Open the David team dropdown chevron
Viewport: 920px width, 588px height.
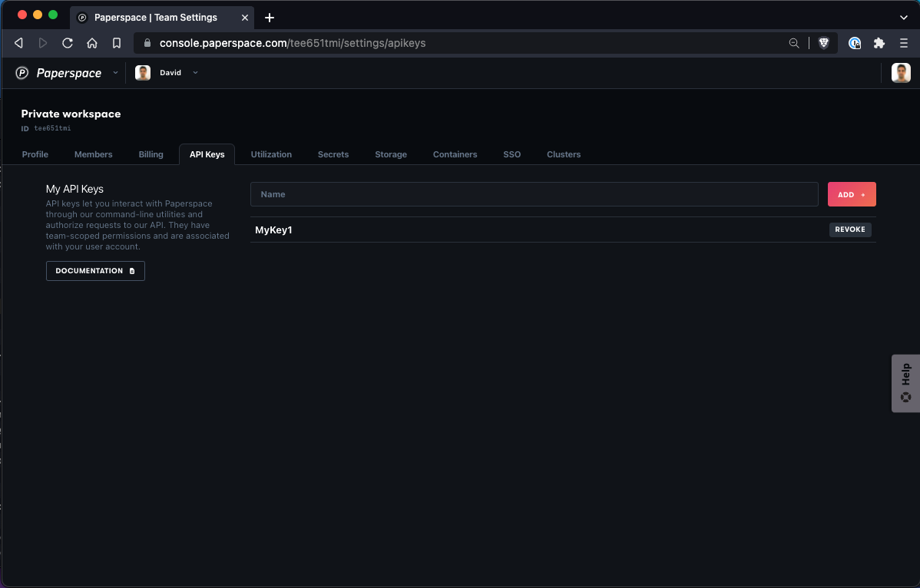click(x=195, y=73)
